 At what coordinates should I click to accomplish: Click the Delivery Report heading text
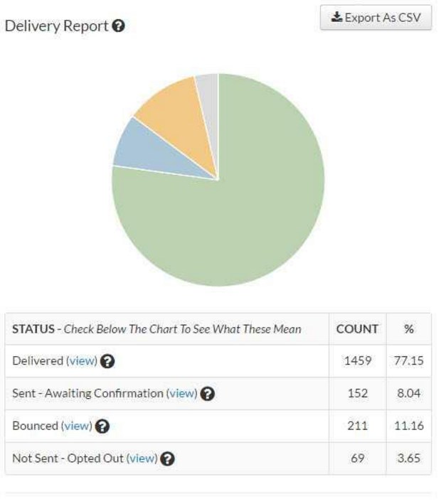point(57,26)
